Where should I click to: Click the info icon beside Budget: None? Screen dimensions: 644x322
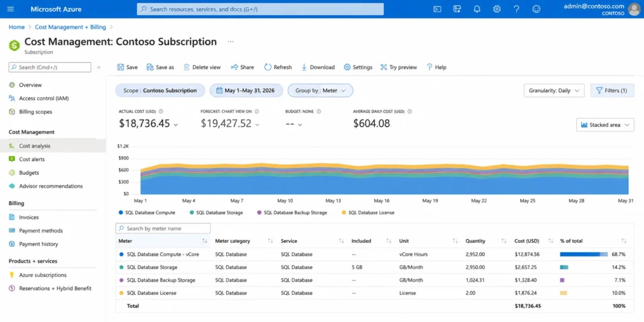319,111
